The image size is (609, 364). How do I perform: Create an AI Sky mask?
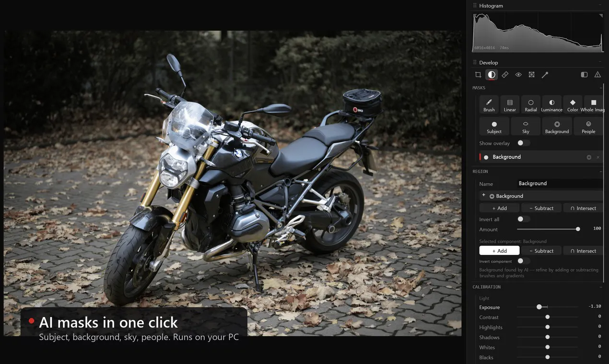[x=526, y=126]
